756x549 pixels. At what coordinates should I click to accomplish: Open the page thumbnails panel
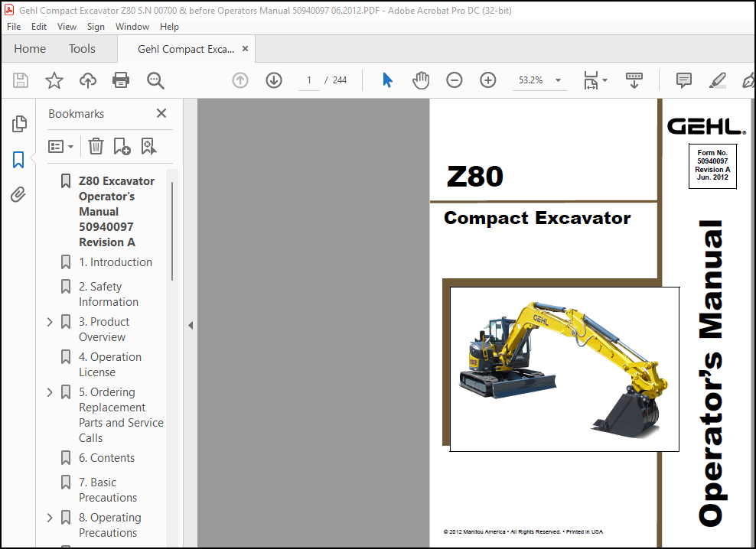[19, 124]
